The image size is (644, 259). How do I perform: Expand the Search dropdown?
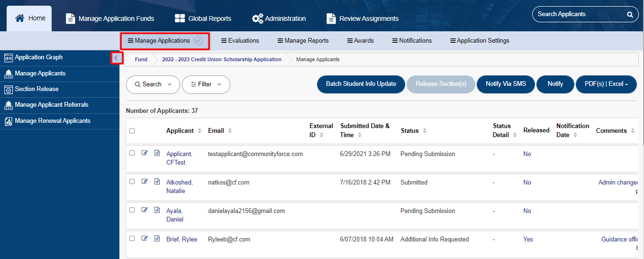[x=153, y=84]
